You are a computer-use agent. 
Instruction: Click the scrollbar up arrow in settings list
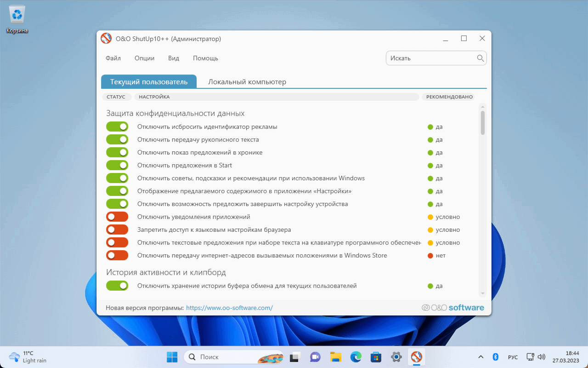coord(482,107)
